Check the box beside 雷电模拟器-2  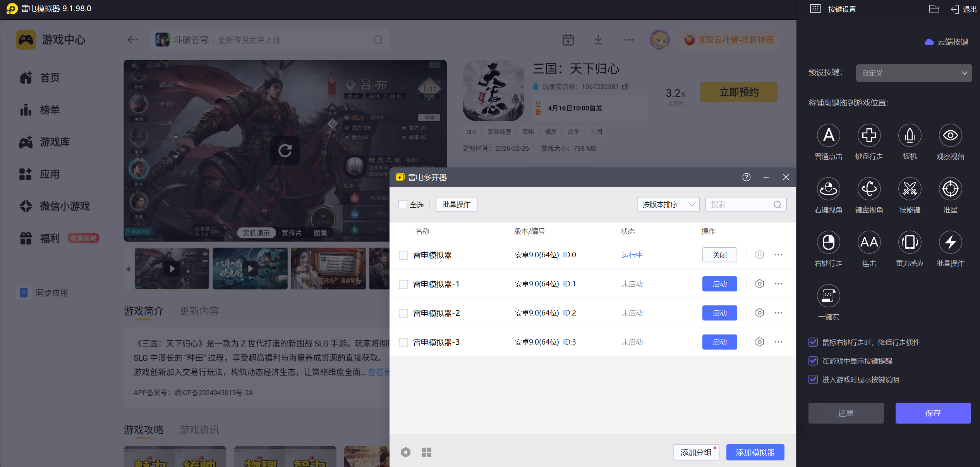click(x=403, y=313)
